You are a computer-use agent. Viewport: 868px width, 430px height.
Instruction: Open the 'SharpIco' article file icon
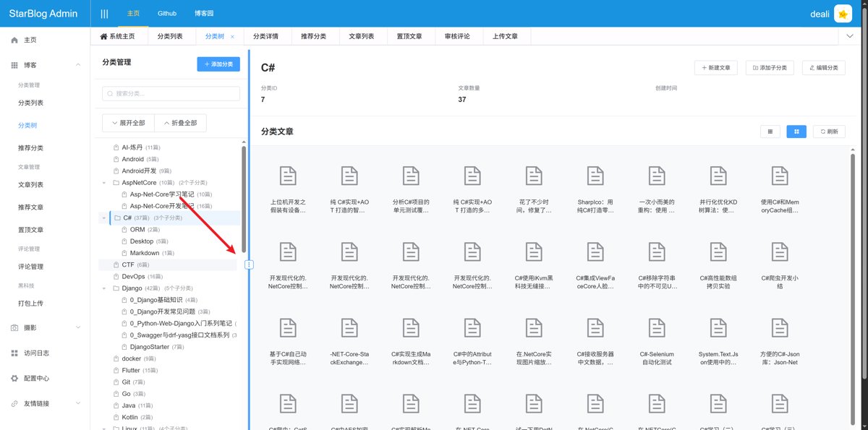coord(595,176)
